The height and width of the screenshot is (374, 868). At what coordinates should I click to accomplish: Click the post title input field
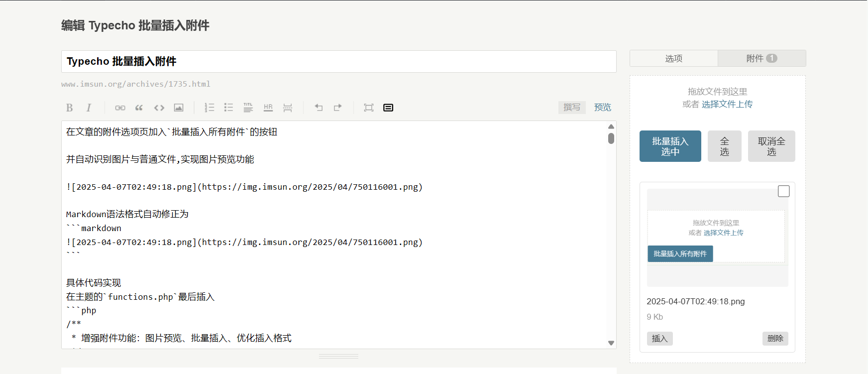338,61
